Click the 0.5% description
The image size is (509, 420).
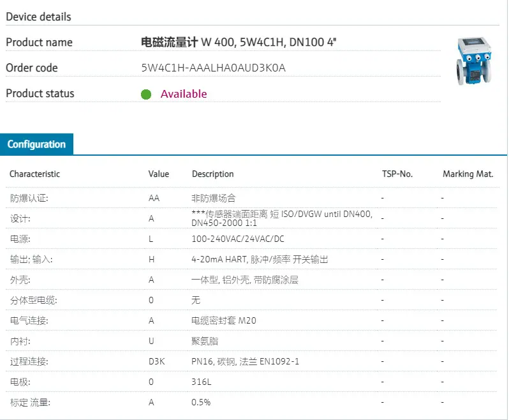pos(201,403)
